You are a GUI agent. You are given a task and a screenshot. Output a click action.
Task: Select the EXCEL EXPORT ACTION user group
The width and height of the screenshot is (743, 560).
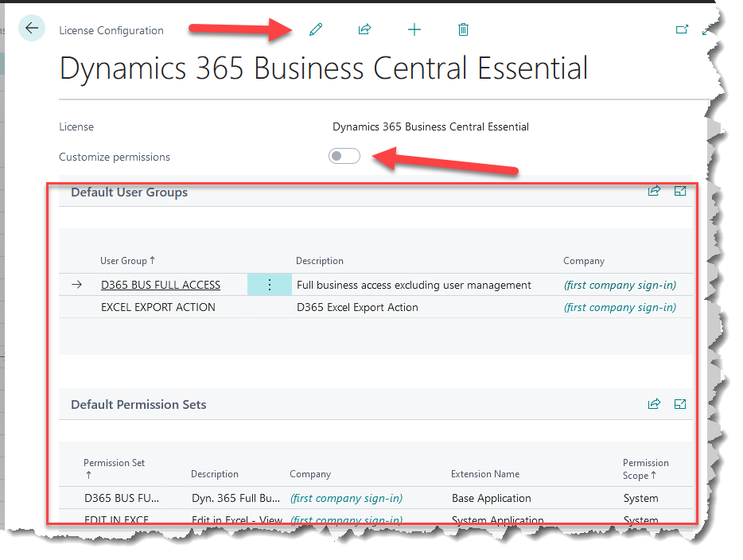pyautogui.click(x=158, y=307)
